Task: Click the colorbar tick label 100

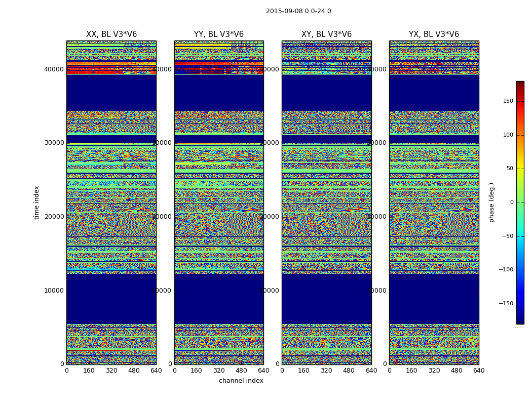Action: click(x=508, y=135)
